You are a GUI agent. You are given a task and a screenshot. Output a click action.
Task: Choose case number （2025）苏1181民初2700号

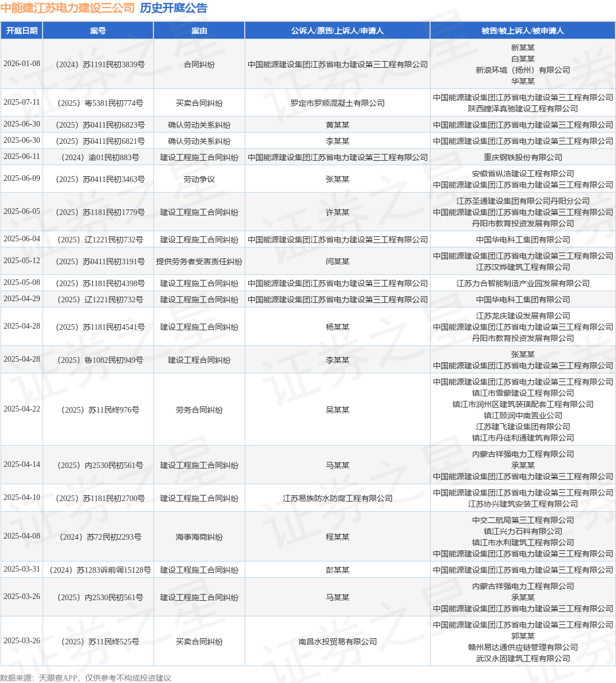(x=98, y=498)
